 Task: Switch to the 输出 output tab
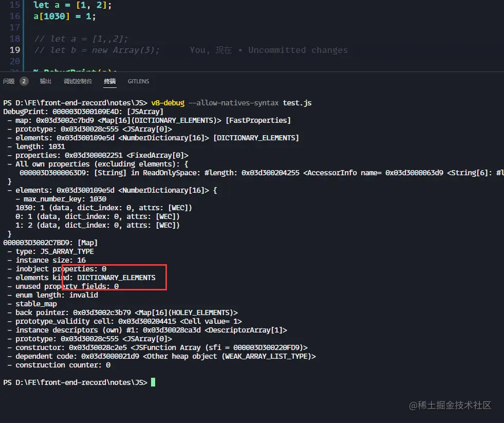coord(45,81)
